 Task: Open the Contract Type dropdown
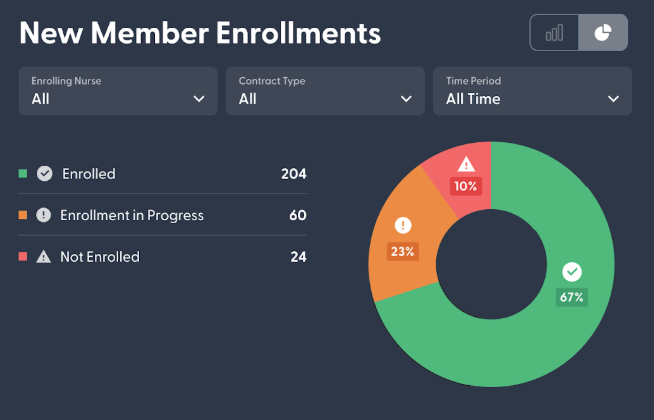click(x=325, y=91)
